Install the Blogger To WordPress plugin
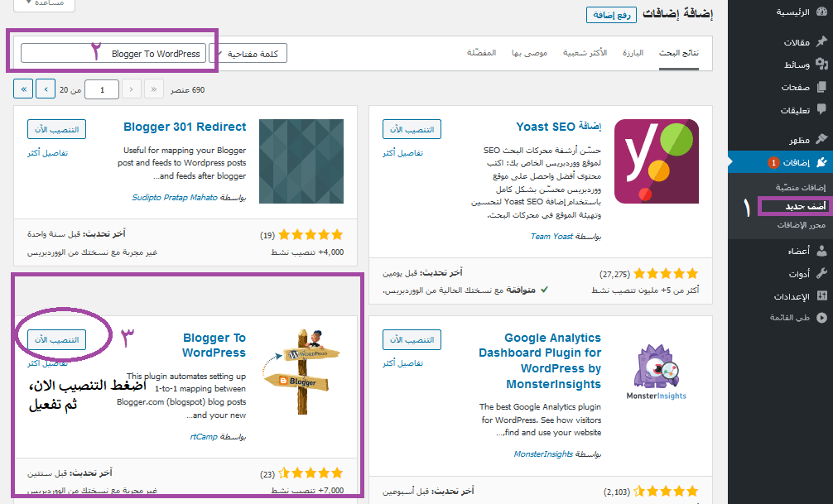Screen dimensions: 833x504 [x=57, y=339]
